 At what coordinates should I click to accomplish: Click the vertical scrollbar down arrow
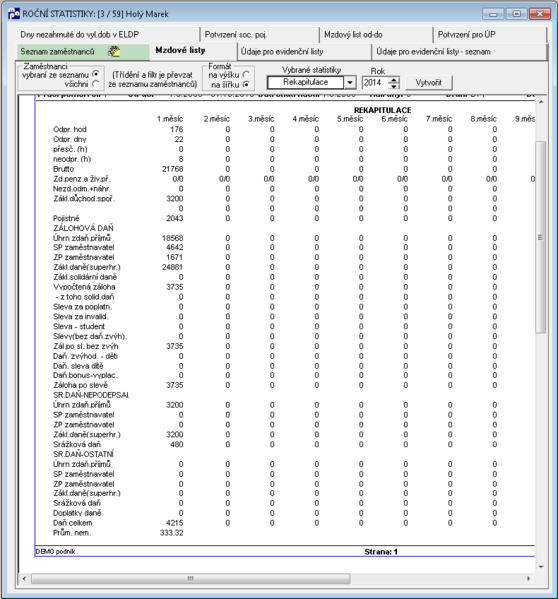541,567
